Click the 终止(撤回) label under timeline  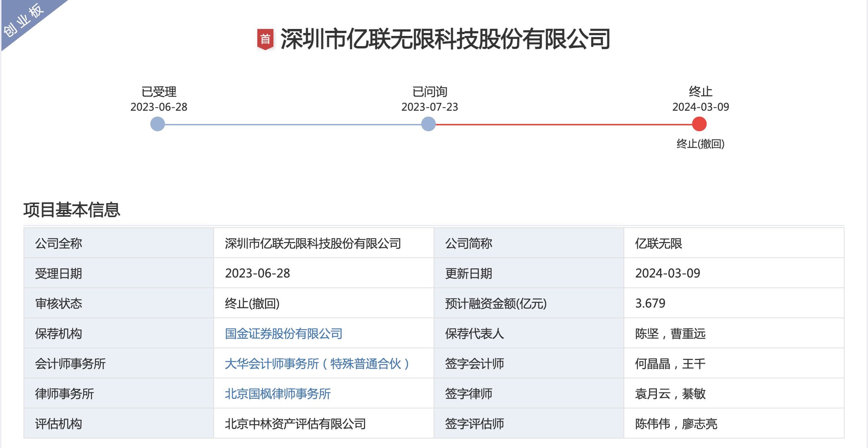click(x=700, y=144)
